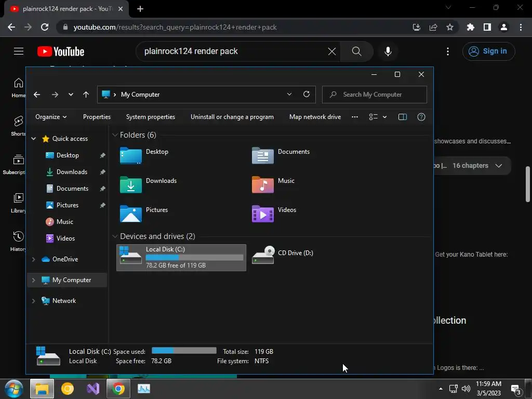Viewport: 532px width, 399px height.
Task: Select Music in navigation pane
Action: 64,221
